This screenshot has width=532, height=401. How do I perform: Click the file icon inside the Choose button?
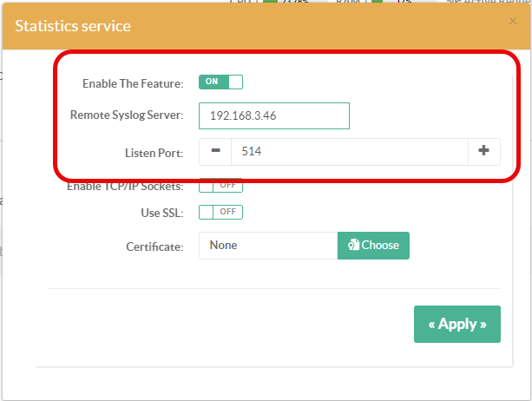click(x=353, y=246)
